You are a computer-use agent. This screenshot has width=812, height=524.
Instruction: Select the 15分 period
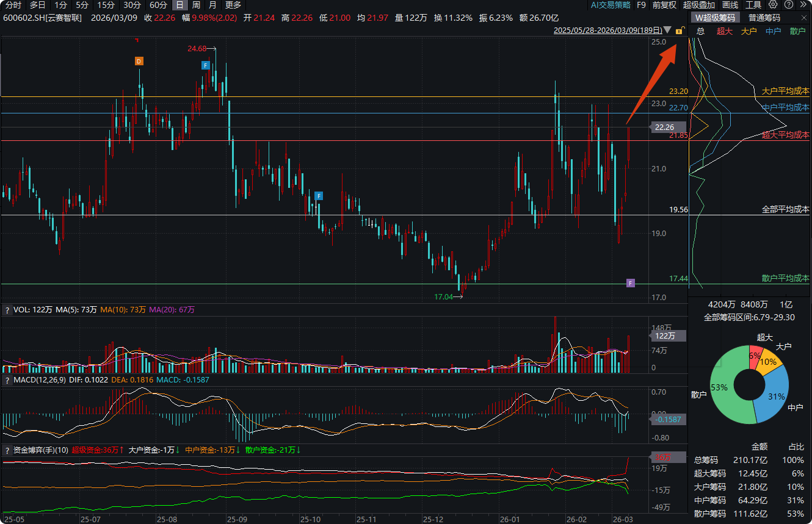(x=106, y=5)
